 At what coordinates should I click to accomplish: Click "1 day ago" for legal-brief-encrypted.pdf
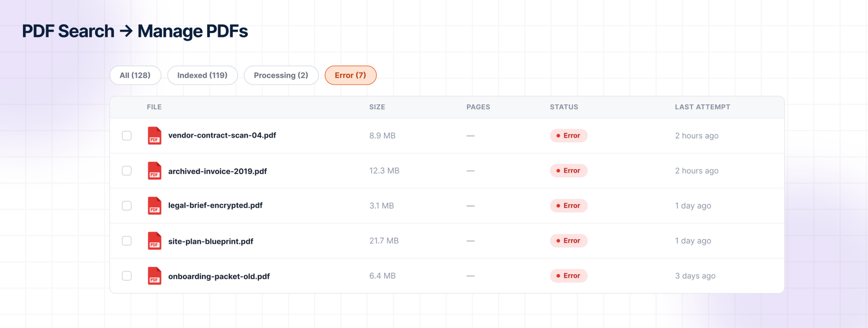(693, 206)
